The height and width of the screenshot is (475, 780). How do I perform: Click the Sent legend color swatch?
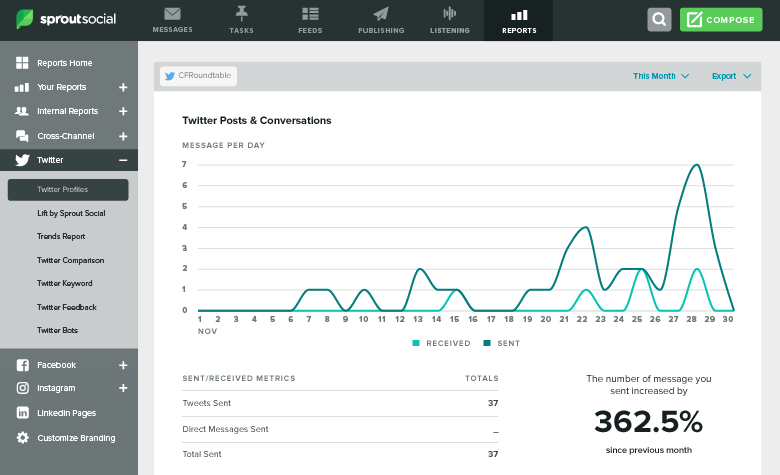pyautogui.click(x=488, y=343)
